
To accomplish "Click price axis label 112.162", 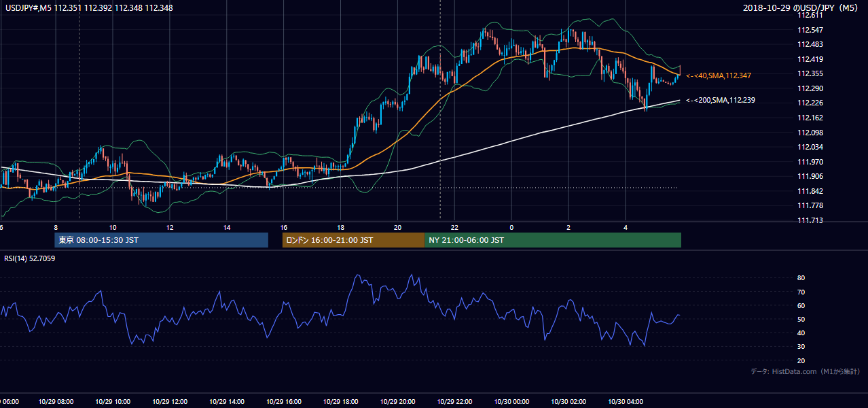I will point(810,118).
